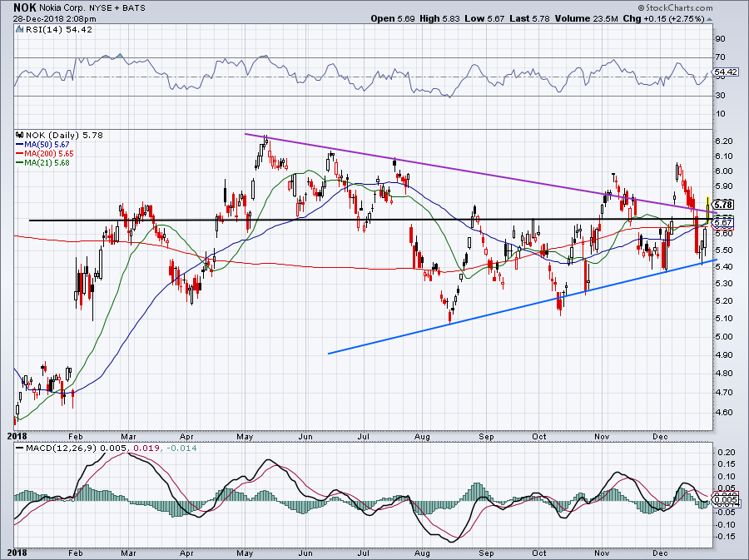The height and width of the screenshot is (560, 749).
Task: Click the up-arrow triangle beside the Chg value
Action: [709, 19]
